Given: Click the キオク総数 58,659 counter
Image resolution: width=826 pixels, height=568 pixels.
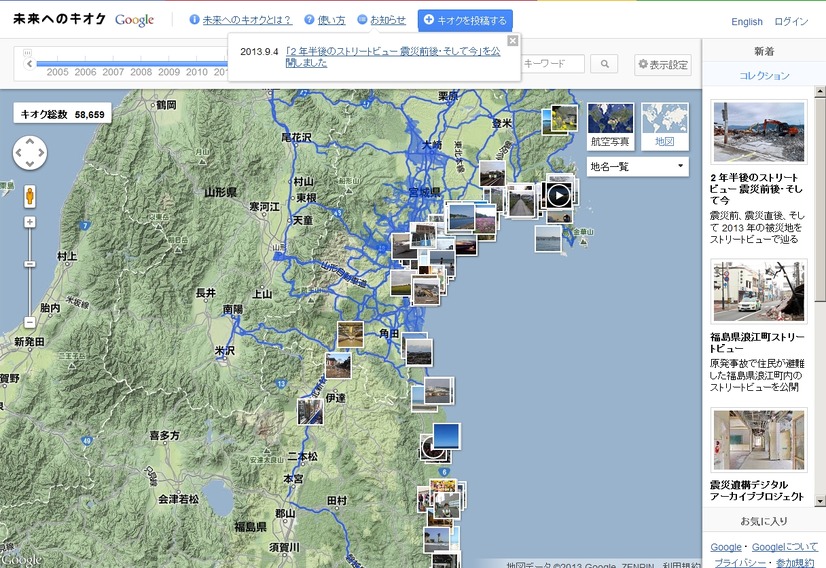Looking at the screenshot, I should (62, 114).
